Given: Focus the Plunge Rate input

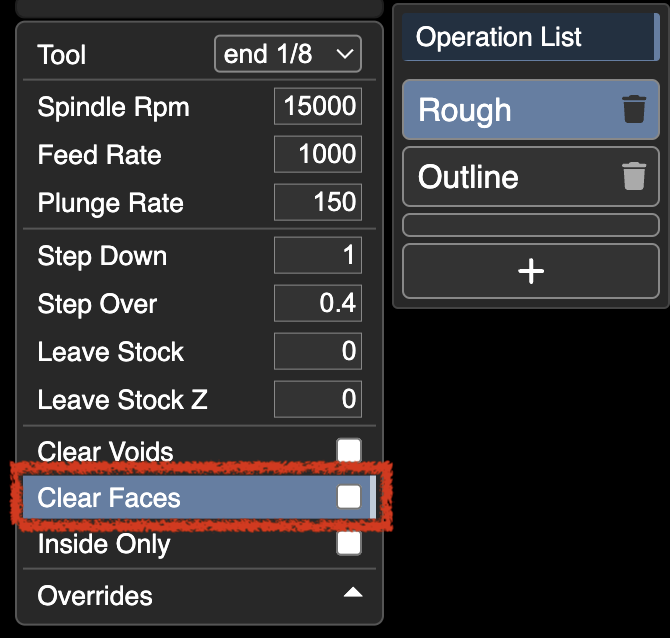Looking at the screenshot, I should (318, 202).
